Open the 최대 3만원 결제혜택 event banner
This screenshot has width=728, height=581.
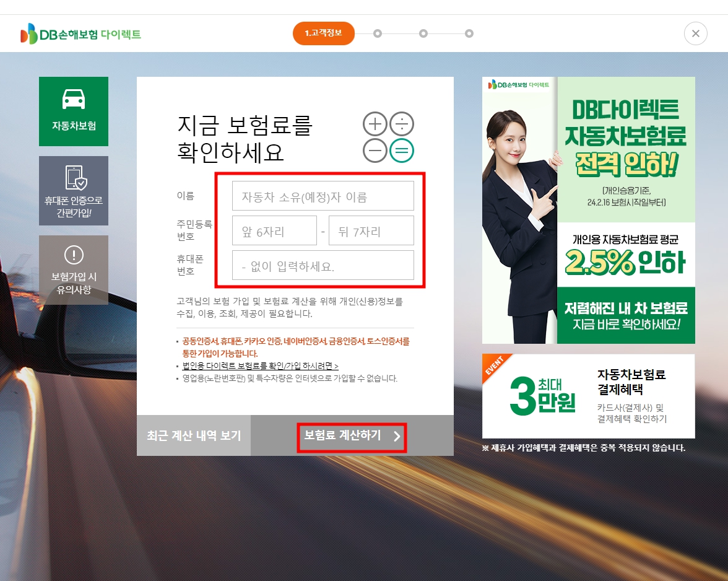click(x=588, y=396)
